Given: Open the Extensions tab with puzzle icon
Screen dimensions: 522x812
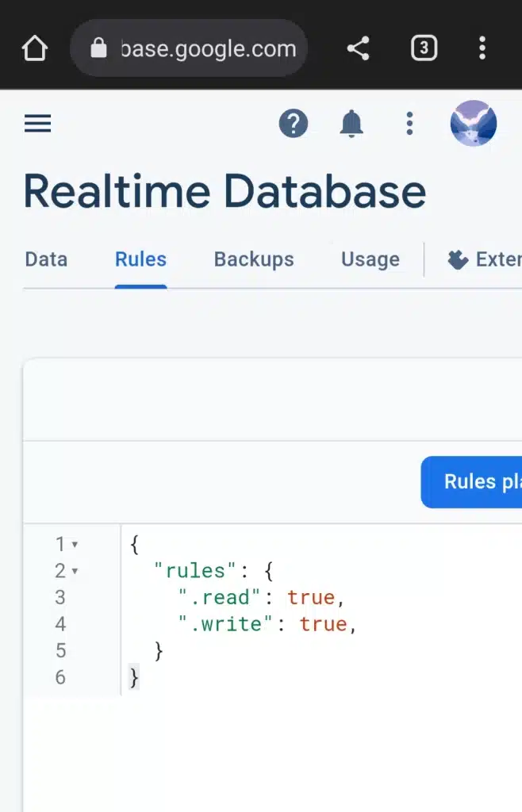Looking at the screenshot, I should [484, 259].
